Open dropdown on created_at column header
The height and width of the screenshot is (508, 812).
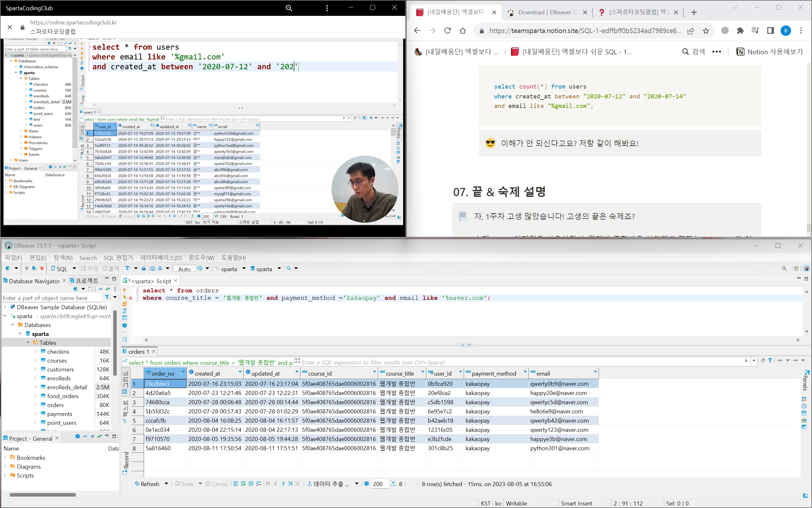240,372
